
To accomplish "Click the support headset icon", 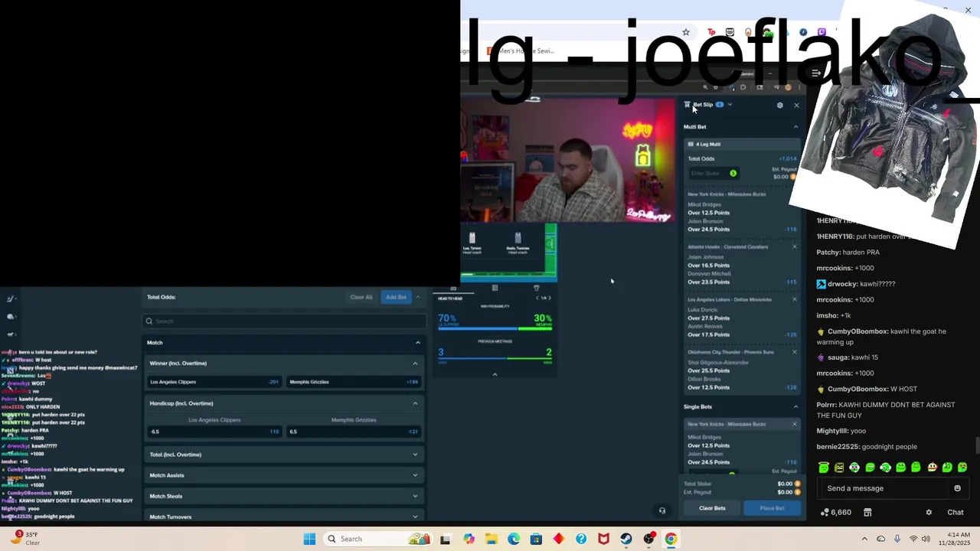I will click(x=662, y=510).
